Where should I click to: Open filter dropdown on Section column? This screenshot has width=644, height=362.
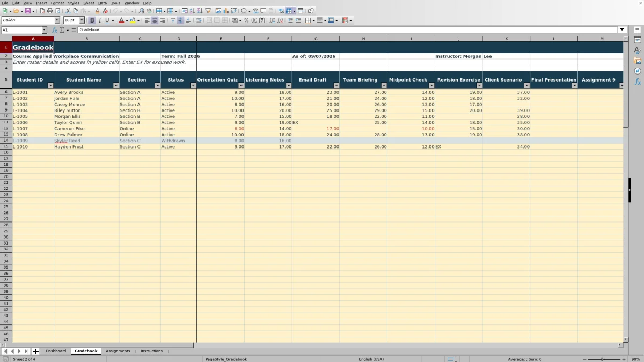point(158,86)
